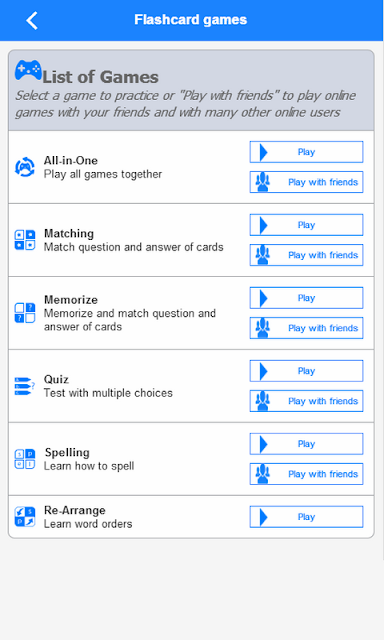Play the Matching game
Screen dimensions: 384x640
click(x=306, y=225)
